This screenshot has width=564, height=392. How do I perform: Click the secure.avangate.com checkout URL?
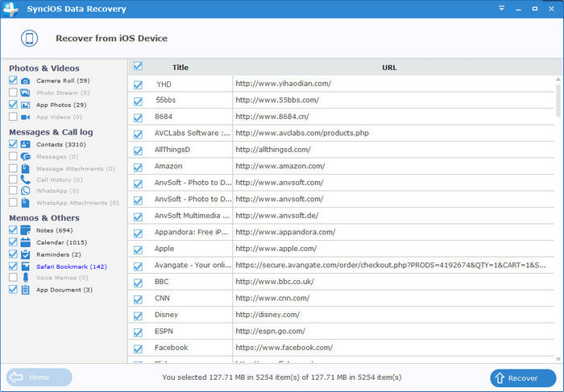pyautogui.click(x=391, y=265)
